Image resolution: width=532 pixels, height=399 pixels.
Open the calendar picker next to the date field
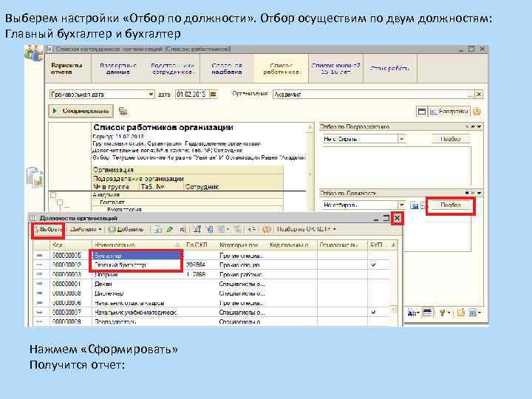214,94
